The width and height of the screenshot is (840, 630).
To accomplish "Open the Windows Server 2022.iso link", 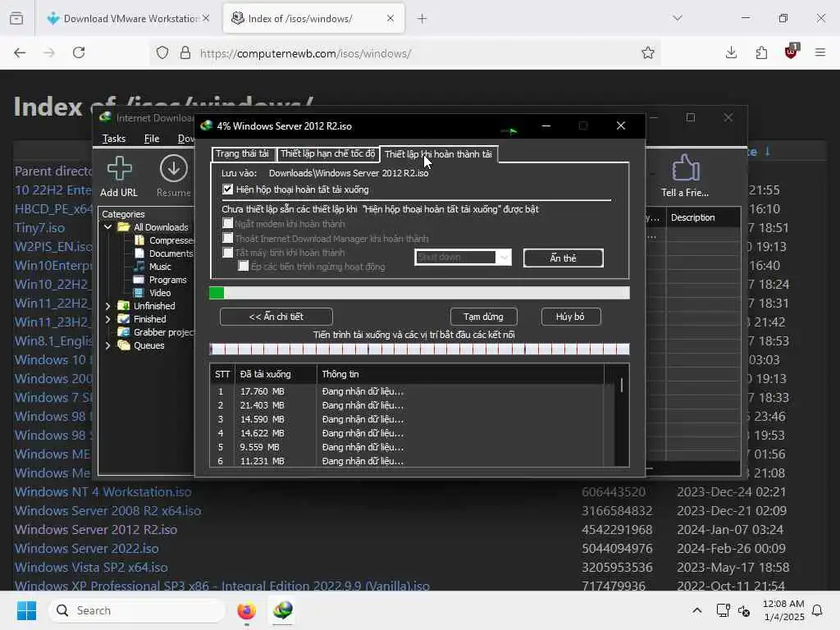I will point(86,549).
